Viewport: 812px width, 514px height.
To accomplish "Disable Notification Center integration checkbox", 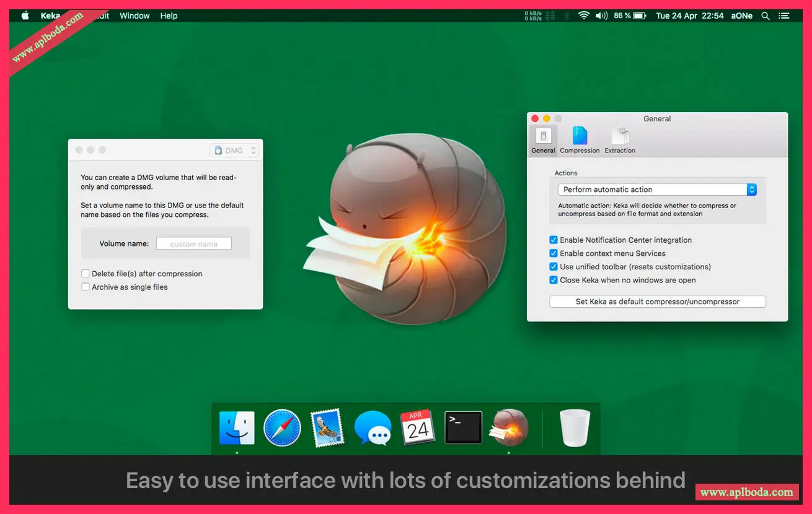I will [554, 240].
